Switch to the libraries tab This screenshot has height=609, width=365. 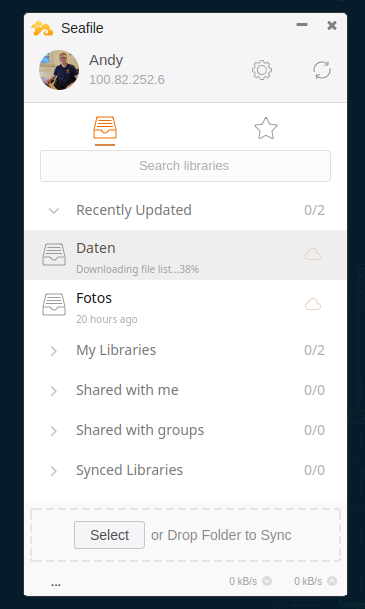[105, 128]
